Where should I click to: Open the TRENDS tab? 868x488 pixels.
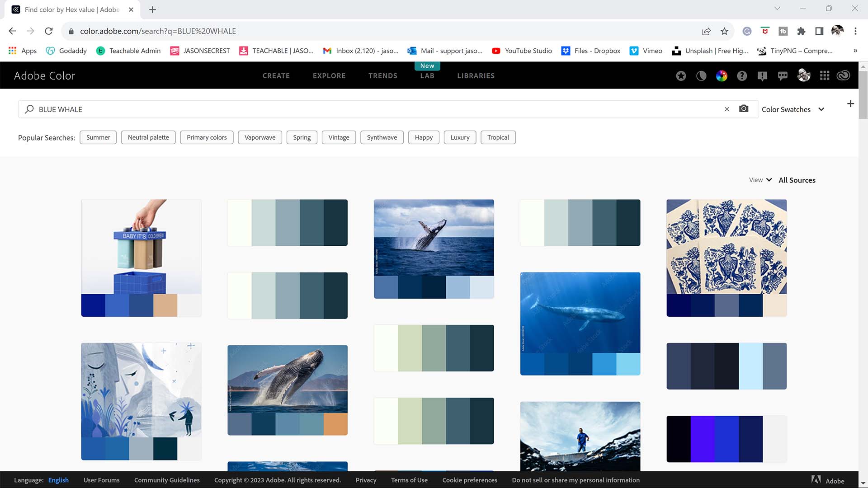383,76
